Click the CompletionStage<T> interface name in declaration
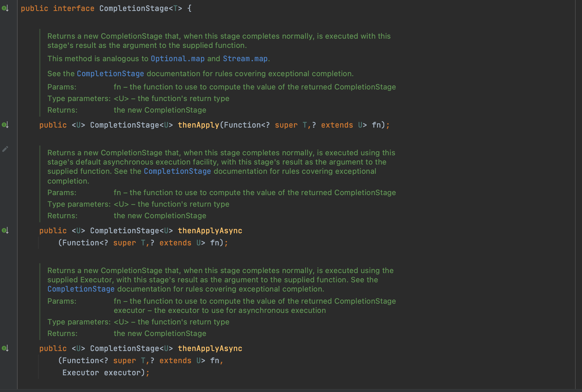The height and width of the screenshot is (392, 582). 134,8
